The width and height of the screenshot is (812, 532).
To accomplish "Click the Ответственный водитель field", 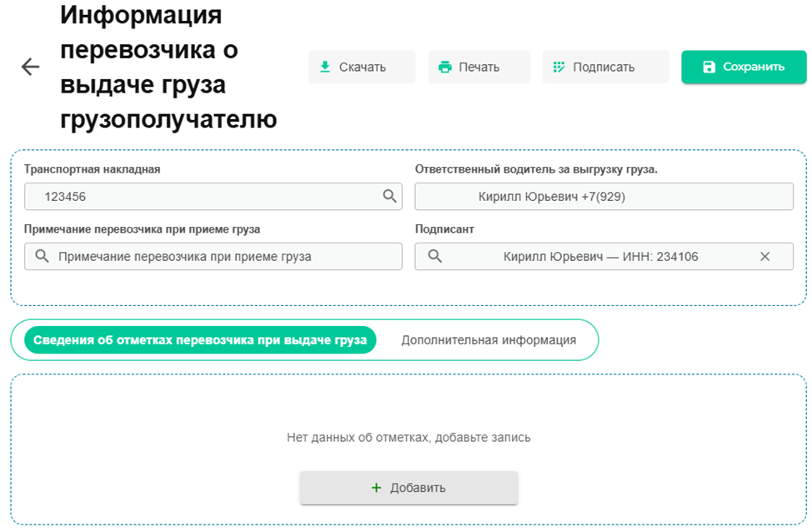I will [x=604, y=197].
